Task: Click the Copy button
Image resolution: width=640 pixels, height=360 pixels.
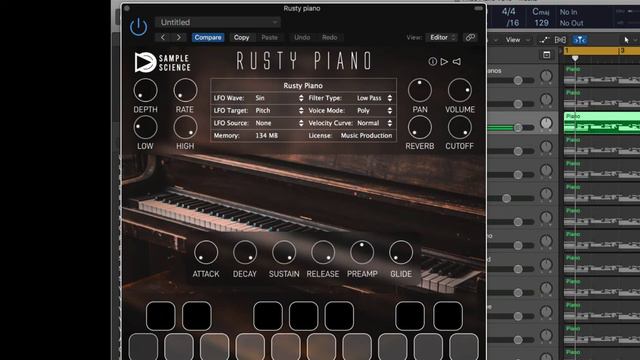Action: 241,37
